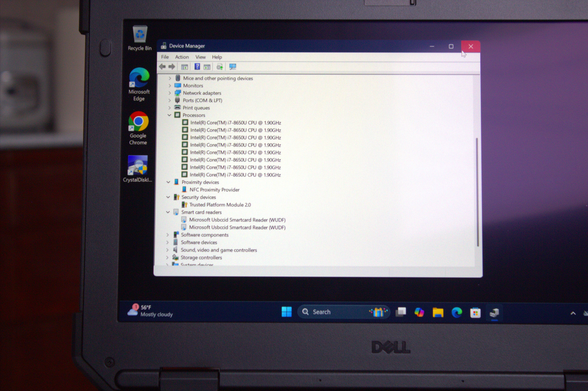Toggle the Show/Hide Action Pane toolbar icon
The height and width of the screenshot is (391, 588).
[x=207, y=67]
